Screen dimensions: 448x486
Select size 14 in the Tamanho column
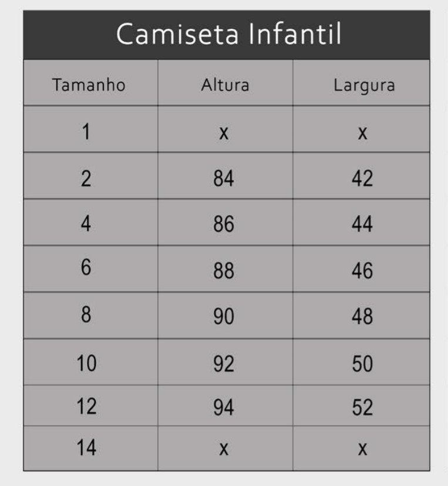(86, 448)
